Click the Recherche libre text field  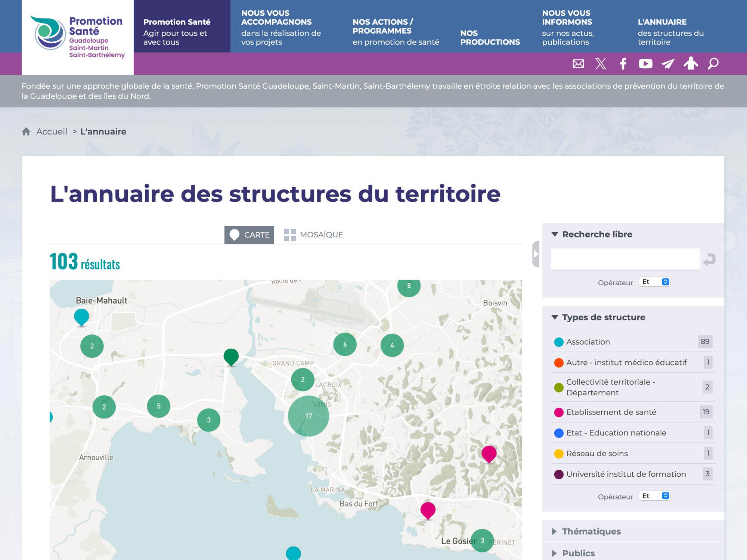click(625, 259)
